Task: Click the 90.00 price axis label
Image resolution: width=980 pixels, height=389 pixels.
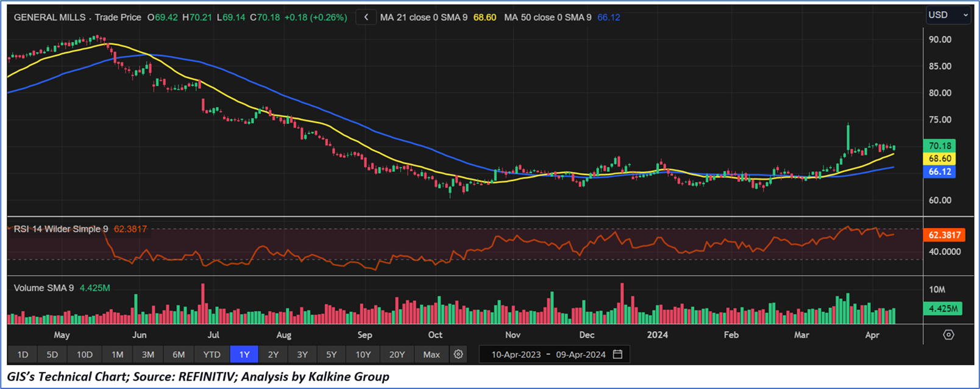Action: (940, 39)
